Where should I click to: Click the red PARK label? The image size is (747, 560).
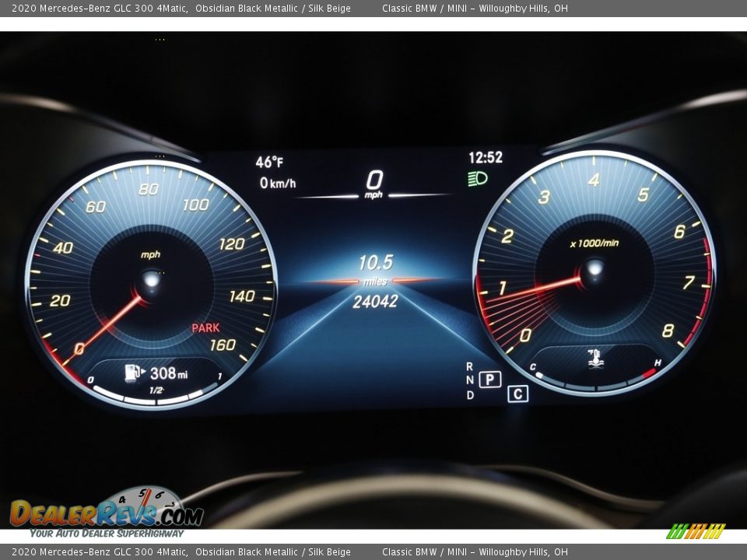point(205,327)
